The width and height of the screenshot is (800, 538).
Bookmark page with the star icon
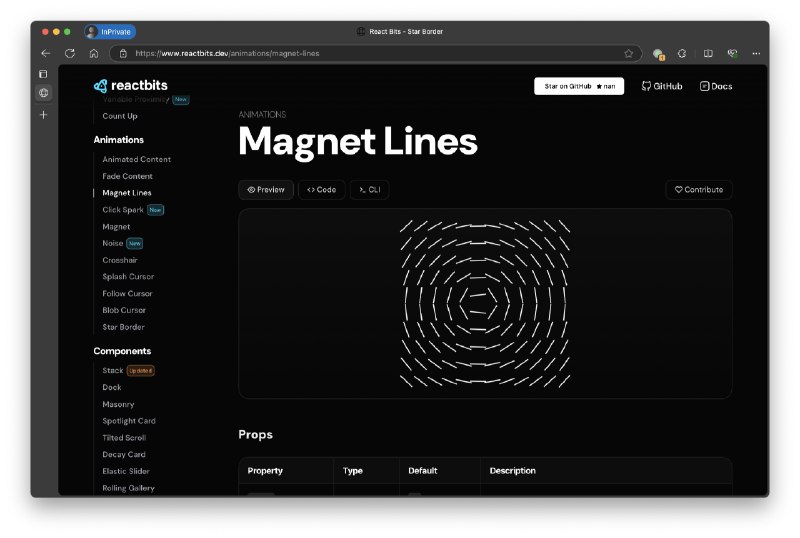(629, 53)
